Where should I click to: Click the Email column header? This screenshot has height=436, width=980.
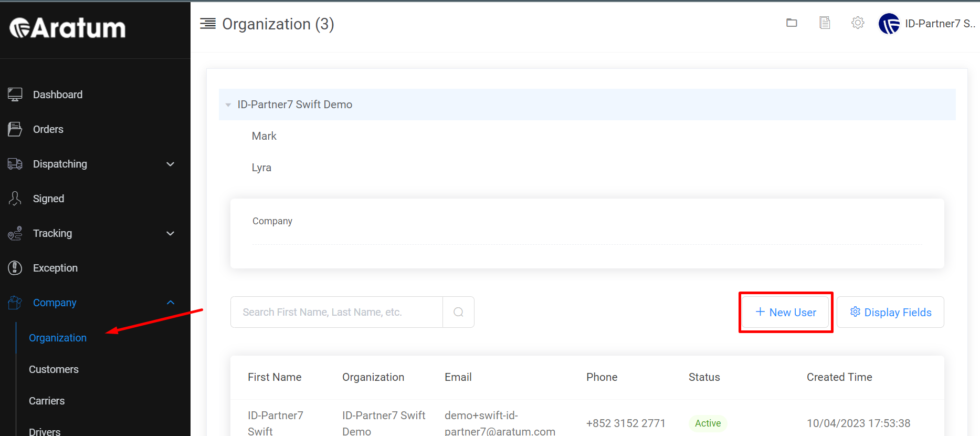(458, 377)
